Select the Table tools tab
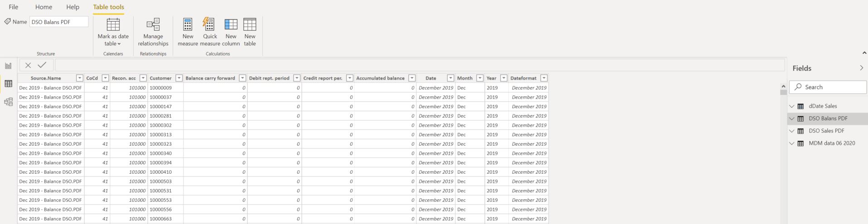This screenshot has height=224, width=868. [x=108, y=7]
